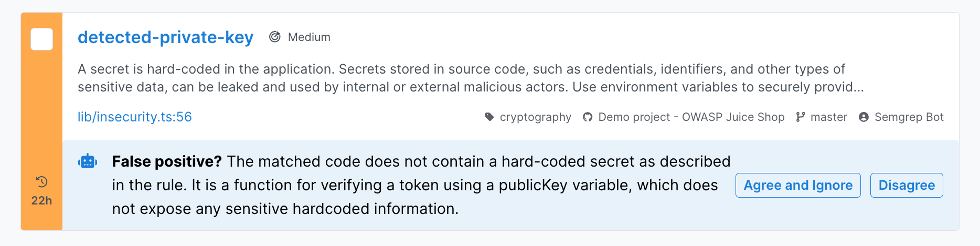Click the cryptography category label
980x246 pixels.
tap(535, 117)
